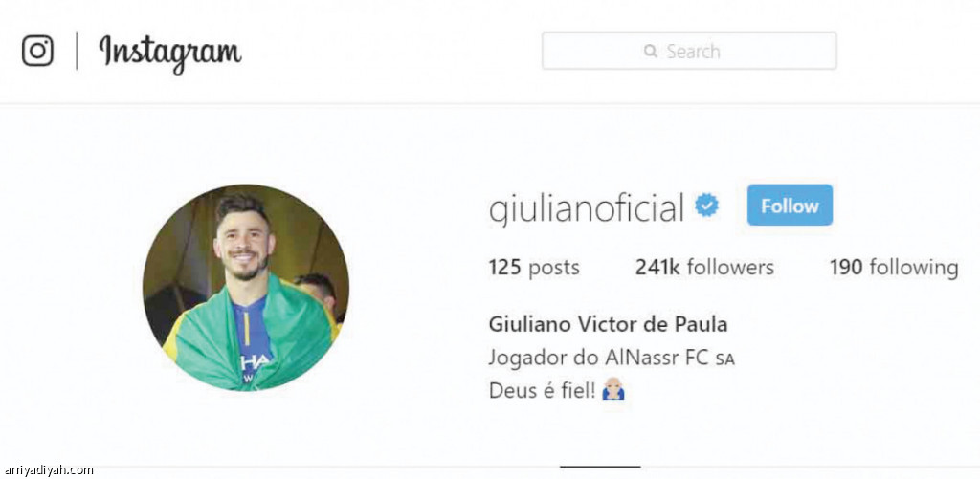Click the praying person emoji in bio
Viewport: 980px width, 479px height.
(x=613, y=390)
